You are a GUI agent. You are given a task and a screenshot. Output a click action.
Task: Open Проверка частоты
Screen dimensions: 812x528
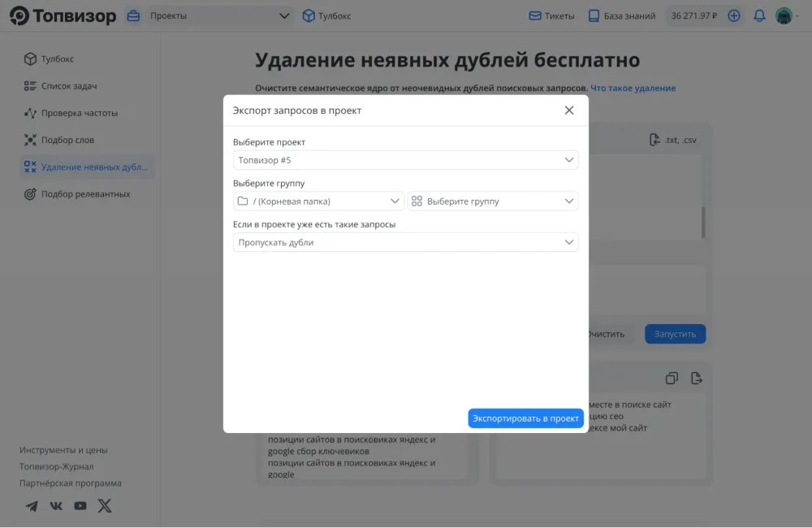(87, 113)
